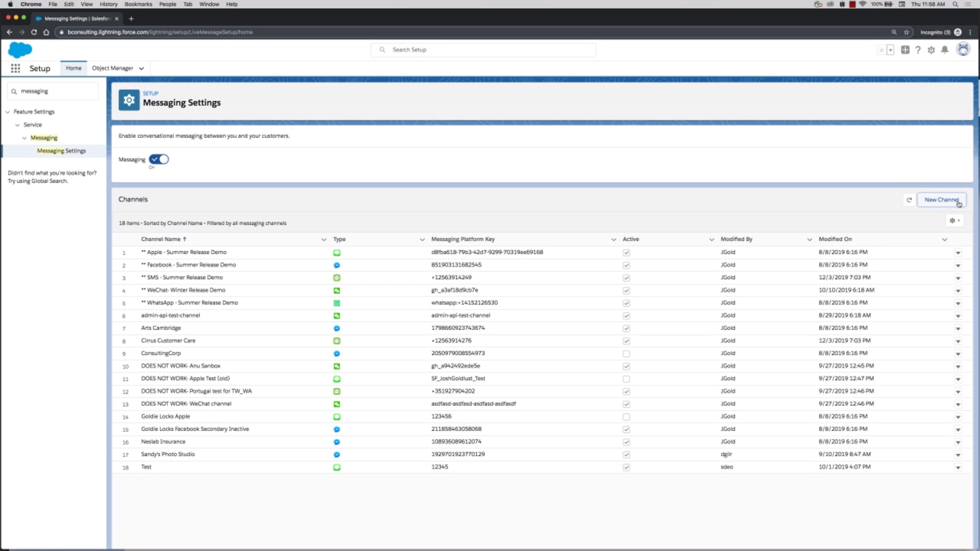Select Messaging in the setup tree
Image resolution: width=980 pixels, height=551 pixels.
pyautogui.click(x=44, y=138)
